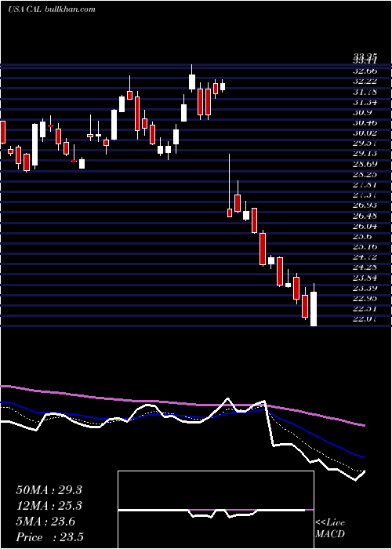Click the 24.72 price axis label
Screen dimensions: 392x549
pos(365,256)
